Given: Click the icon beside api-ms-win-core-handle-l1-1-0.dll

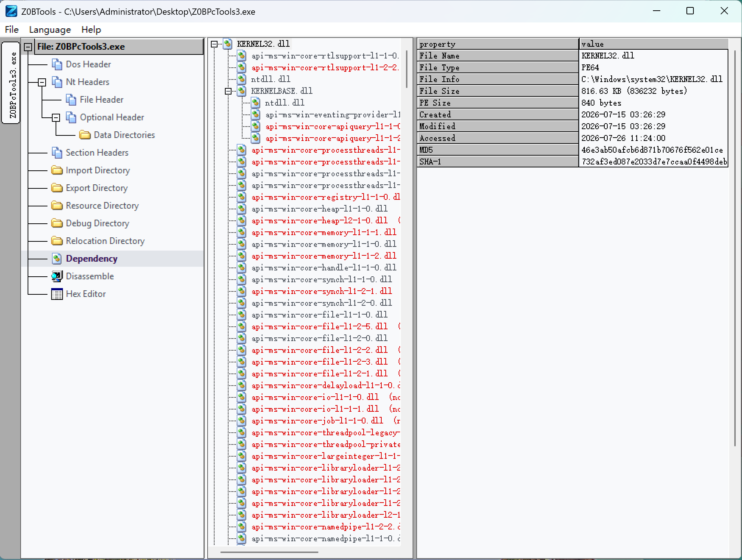Looking at the screenshot, I should coord(242,267).
